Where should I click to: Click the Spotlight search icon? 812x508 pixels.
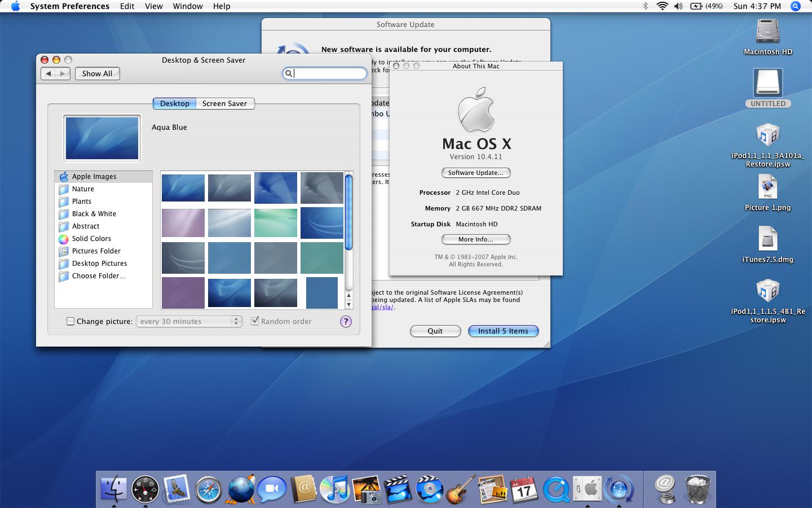coord(796,6)
